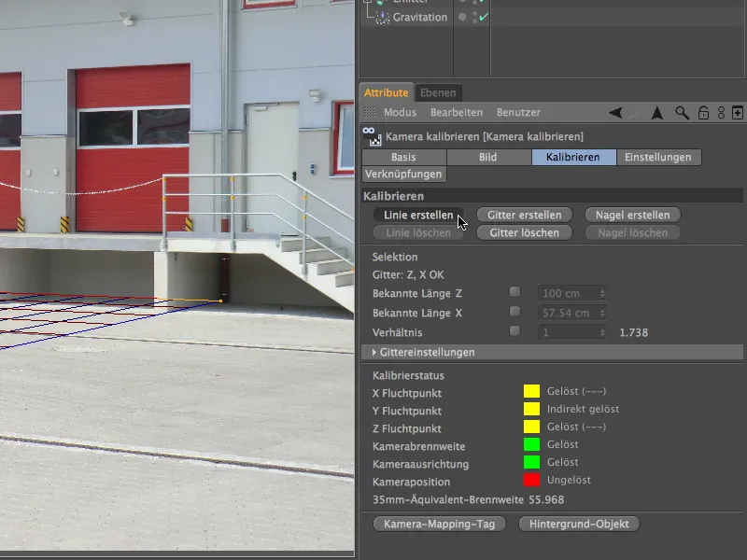Click the up arrow navigation icon
This screenshot has height=560, width=747.
[657, 113]
